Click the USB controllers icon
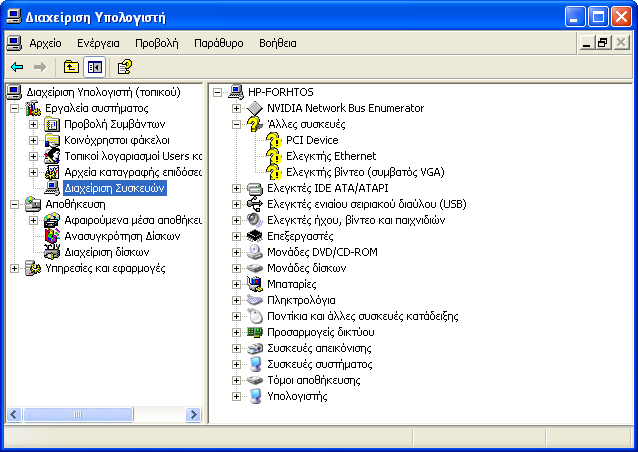Screen dimensions: 638x452 click(x=255, y=204)
